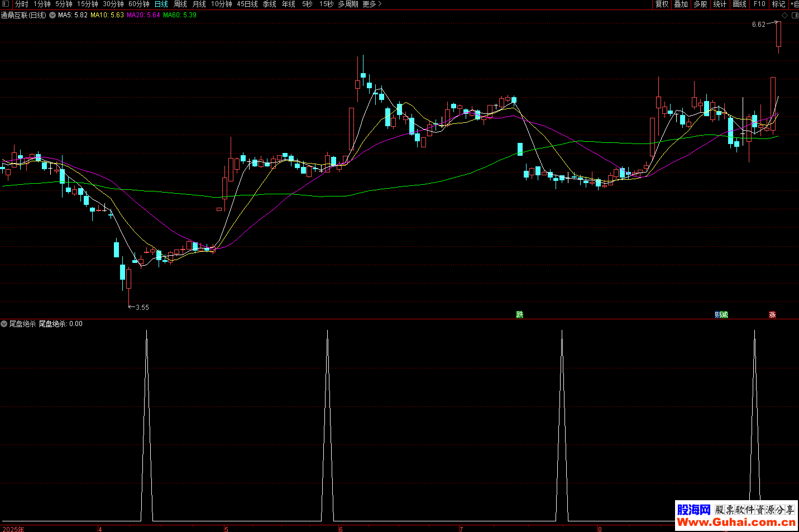
Task: Select the 5分钟 period tab
Action: (64, 4)
